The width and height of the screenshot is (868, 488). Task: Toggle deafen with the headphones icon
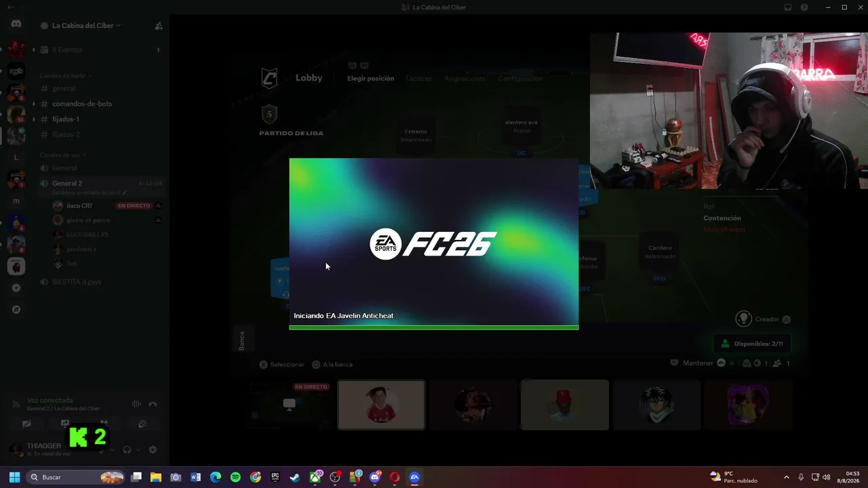click(x=127, y=450)
